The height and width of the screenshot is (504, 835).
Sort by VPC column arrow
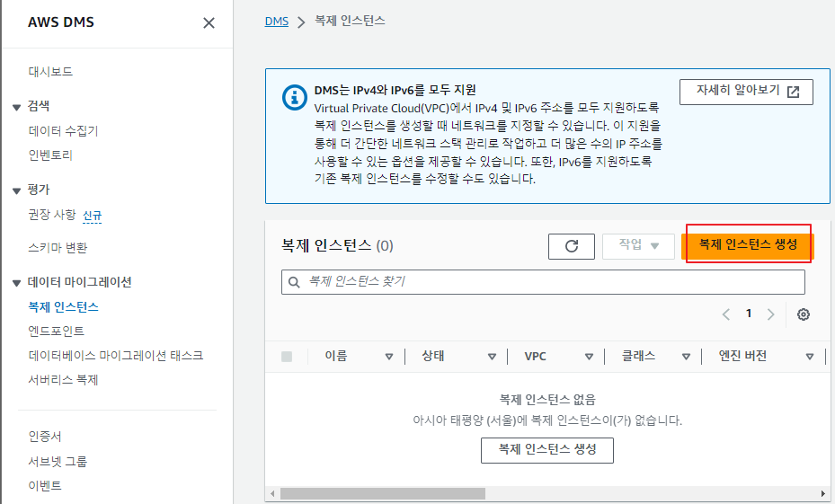pos(589,357)
